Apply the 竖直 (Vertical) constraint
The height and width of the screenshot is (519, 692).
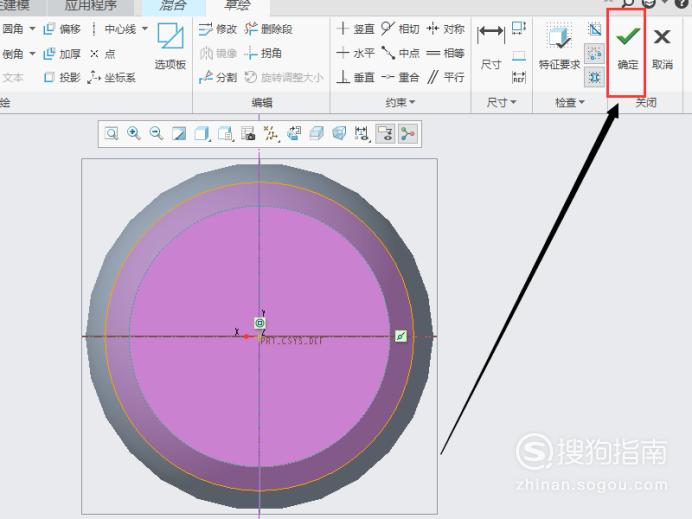coord(355,29)
